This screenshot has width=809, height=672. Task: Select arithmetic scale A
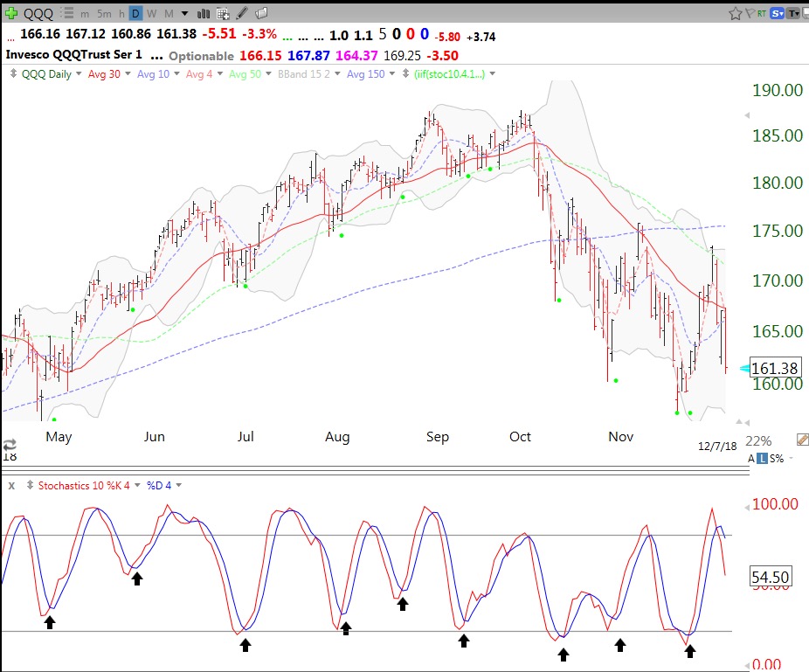pos(751,458)
